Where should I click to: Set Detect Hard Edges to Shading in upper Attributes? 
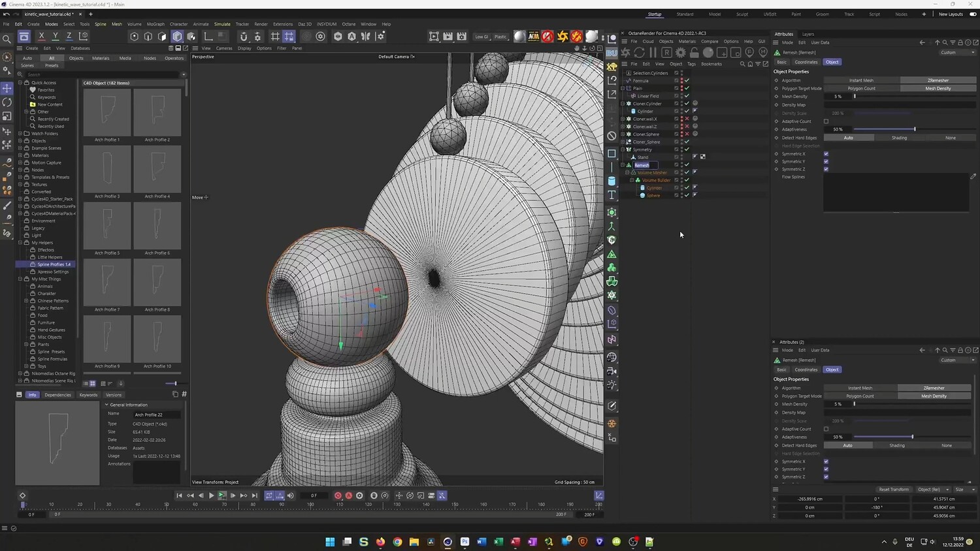click(899, 138)
